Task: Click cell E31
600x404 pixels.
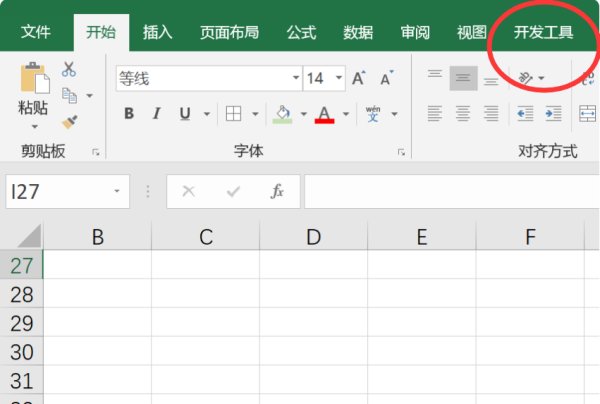Action: [x=422, y=380]
